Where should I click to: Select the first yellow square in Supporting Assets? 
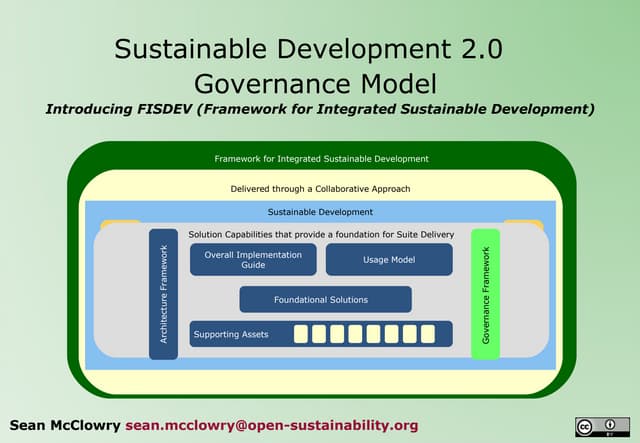click(x=300, y=334)
